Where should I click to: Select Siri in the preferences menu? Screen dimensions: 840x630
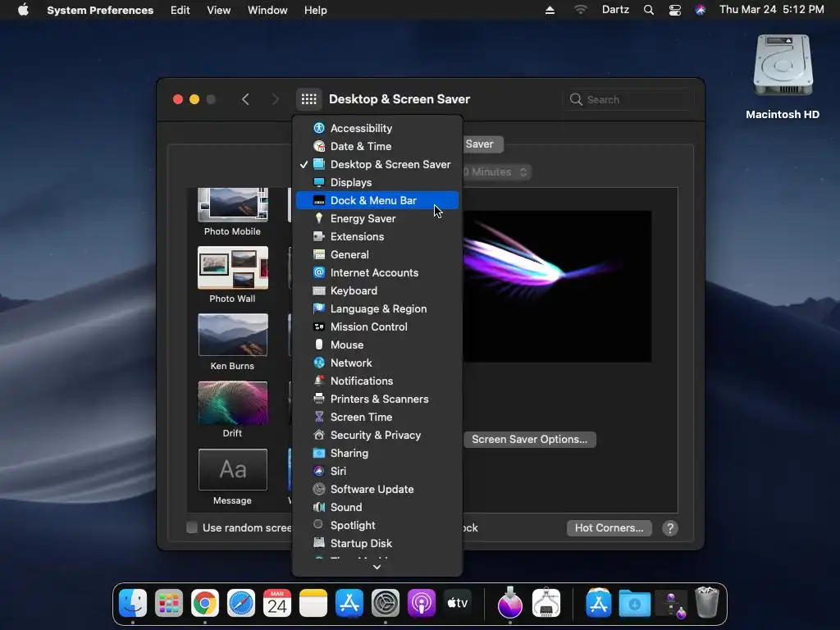click(377, 471)
